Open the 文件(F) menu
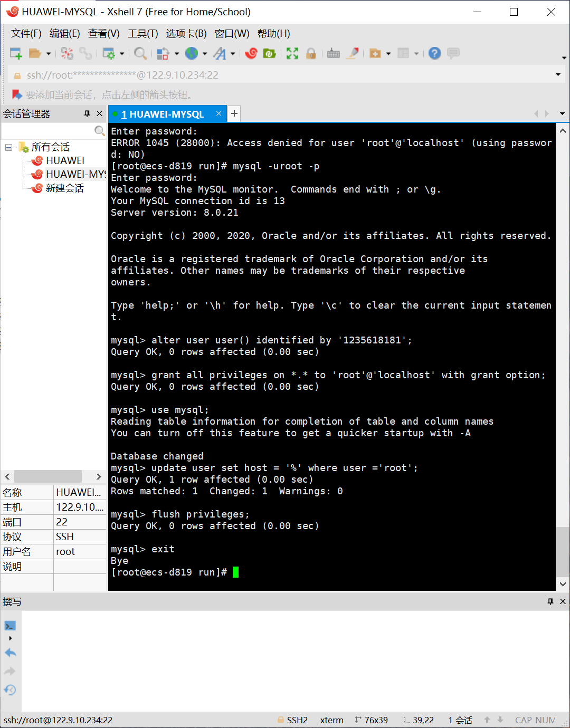 coord(26,34)
